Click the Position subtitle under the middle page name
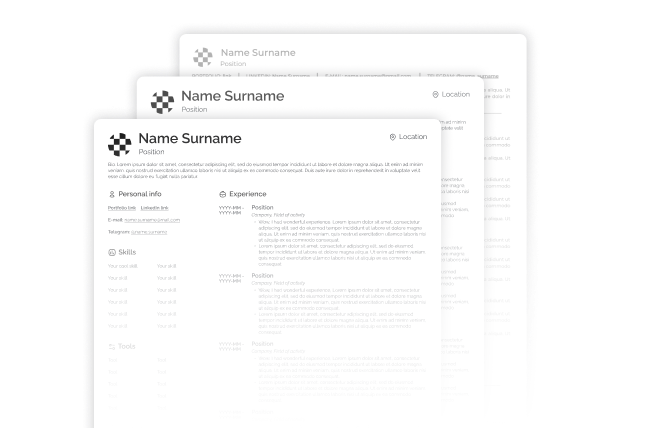 194,109
